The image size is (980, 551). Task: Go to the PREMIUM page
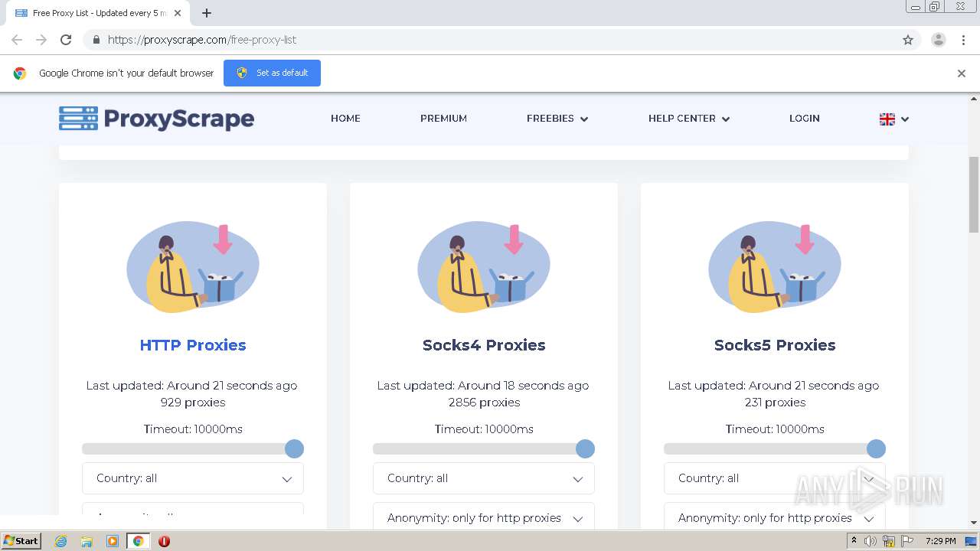coord(443,119)
